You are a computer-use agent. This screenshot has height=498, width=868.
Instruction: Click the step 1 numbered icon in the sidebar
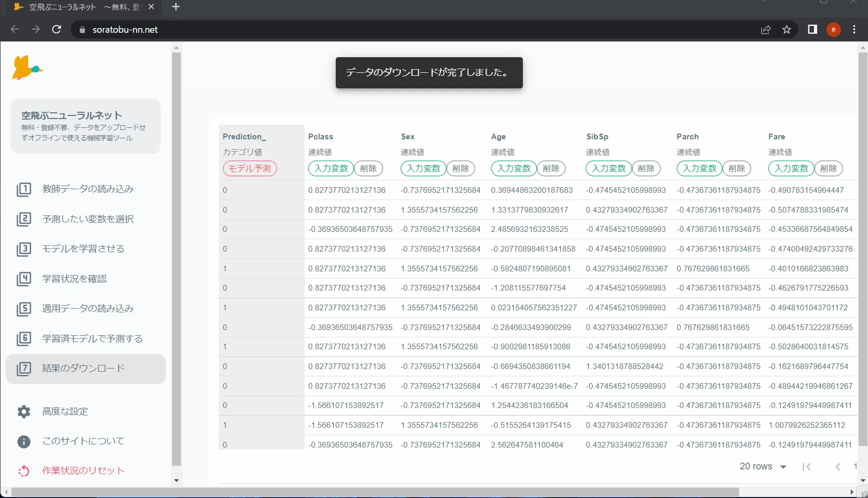pyautogui.click(x=24, y=189)
